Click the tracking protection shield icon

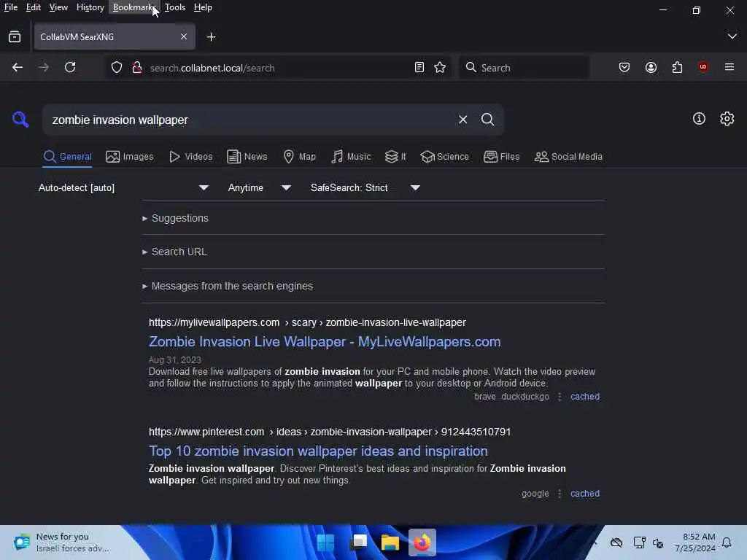click(x=116, y=68)
